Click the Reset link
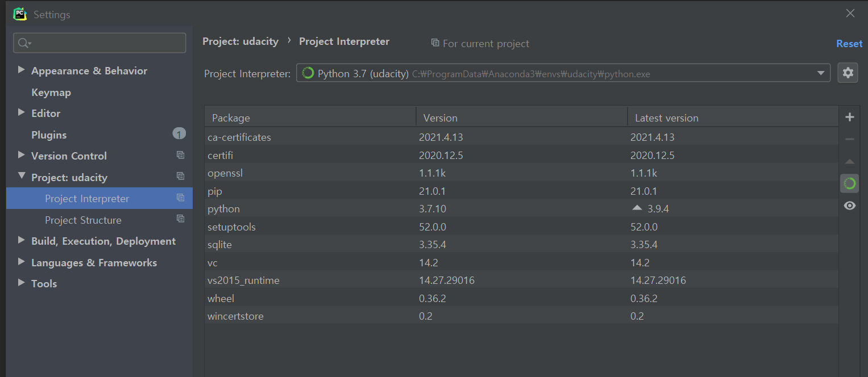868x377 pixels. click(849, 43)
